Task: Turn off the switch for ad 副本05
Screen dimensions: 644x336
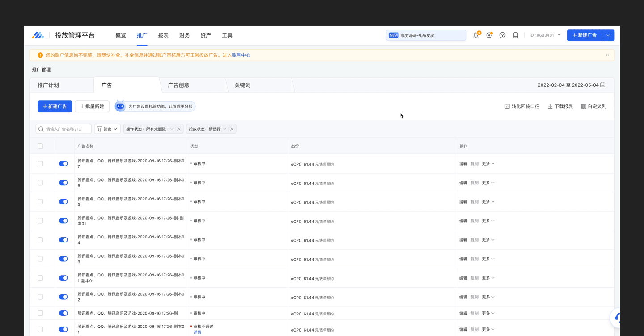Action: click(x=64, y=202)
